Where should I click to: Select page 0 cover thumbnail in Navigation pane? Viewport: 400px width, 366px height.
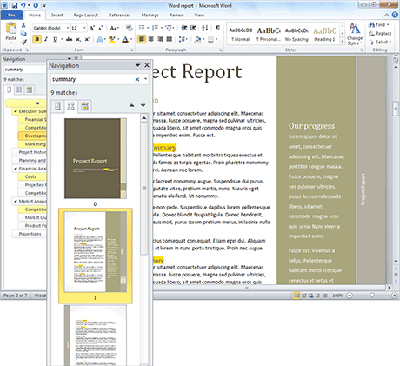click(95, 158)
